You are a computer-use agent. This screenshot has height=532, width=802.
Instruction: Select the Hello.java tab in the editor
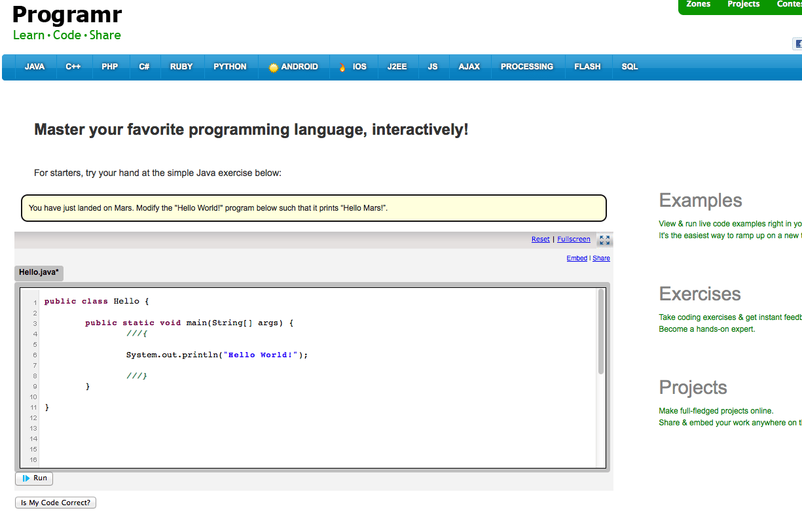38,273
